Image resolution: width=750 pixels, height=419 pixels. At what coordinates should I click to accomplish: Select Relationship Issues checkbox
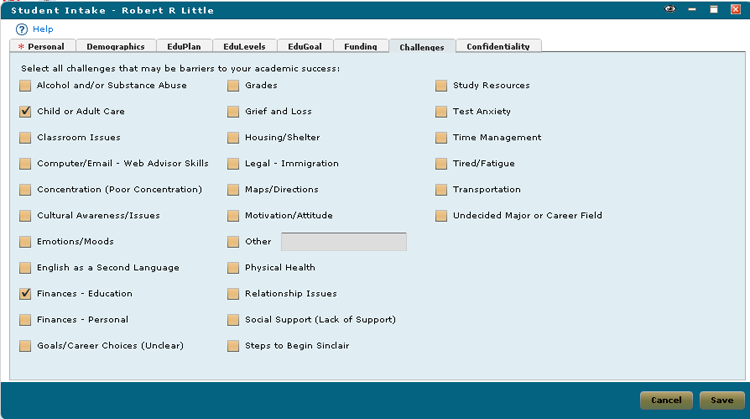tap(233, 294)
